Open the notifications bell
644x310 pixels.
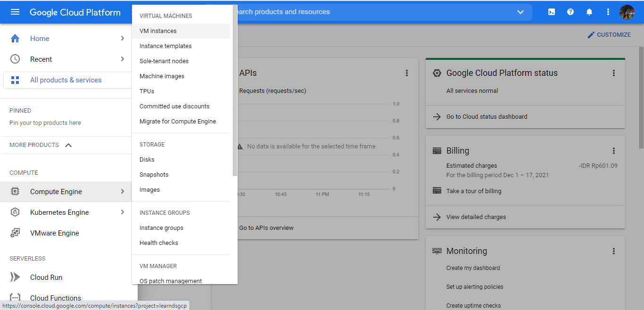(589, 12)
